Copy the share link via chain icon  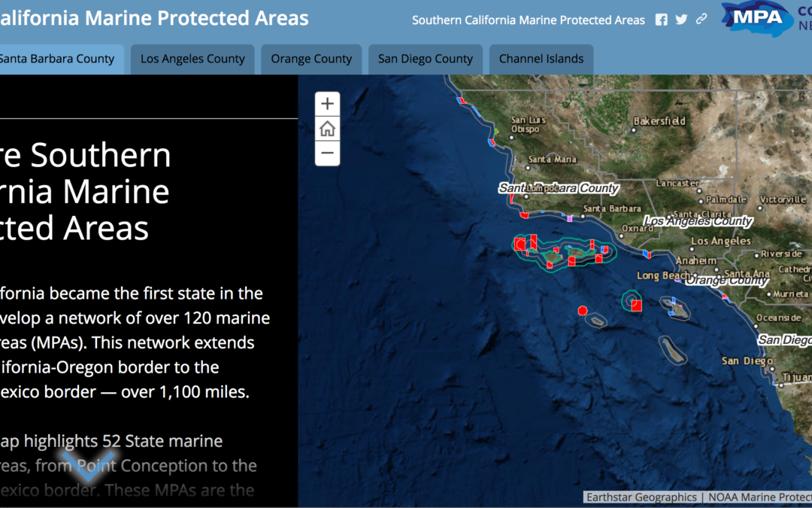point(701,20)
